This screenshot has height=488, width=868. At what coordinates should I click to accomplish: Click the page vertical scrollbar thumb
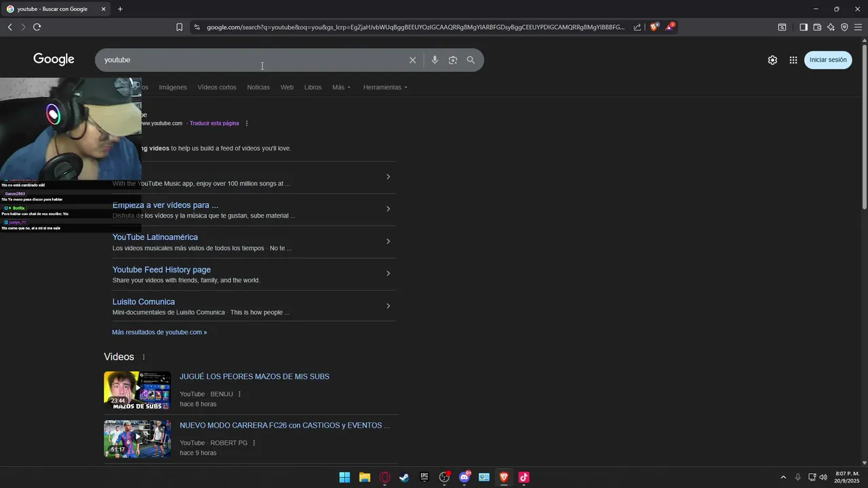864,125
